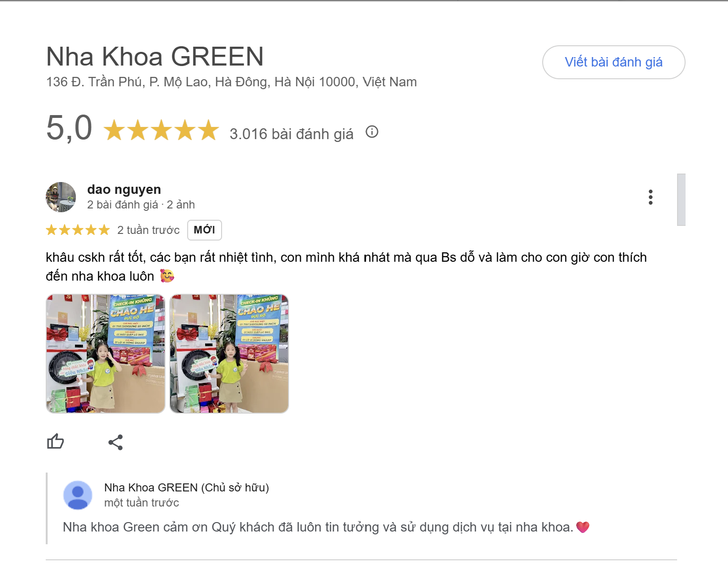Click the '2 bài đánh giá · 2 ảnh' link
This screenshot has width=728, height=565.
pyautogui.click(x=141, y=205)
